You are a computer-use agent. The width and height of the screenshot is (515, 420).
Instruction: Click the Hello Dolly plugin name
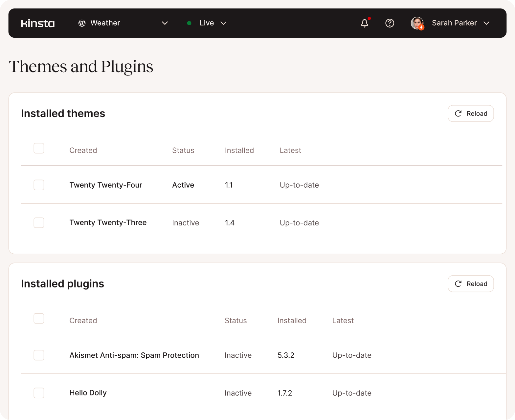(x=88, y=393)
